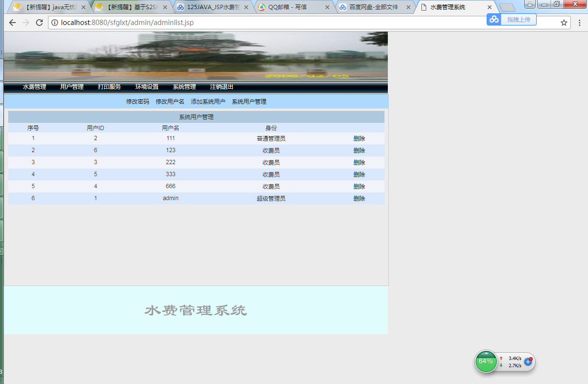588x384 pixels.
Task: Click the 修改密码 link
Action: [x=138, y=102]
